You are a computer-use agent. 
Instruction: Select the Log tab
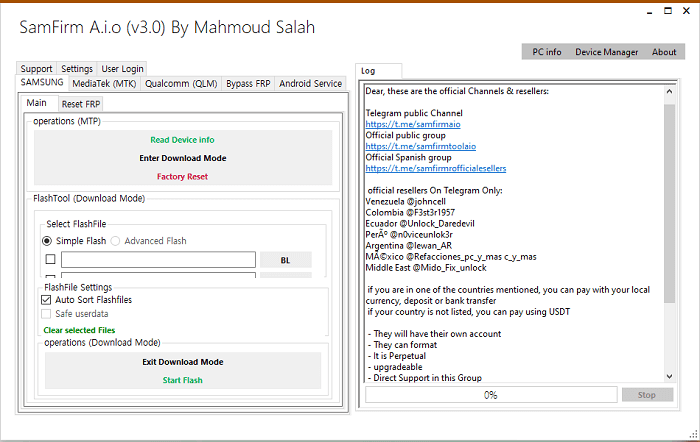[x=379, y=71]
